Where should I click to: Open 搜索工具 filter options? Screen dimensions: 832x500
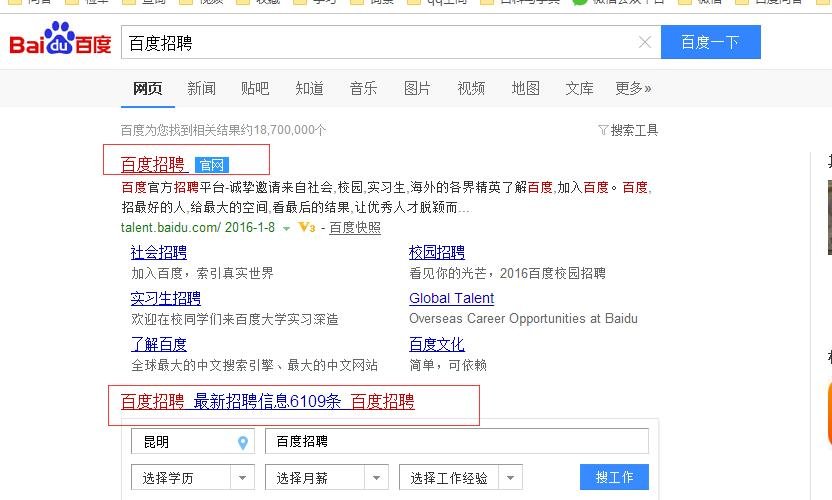(628, 130)
